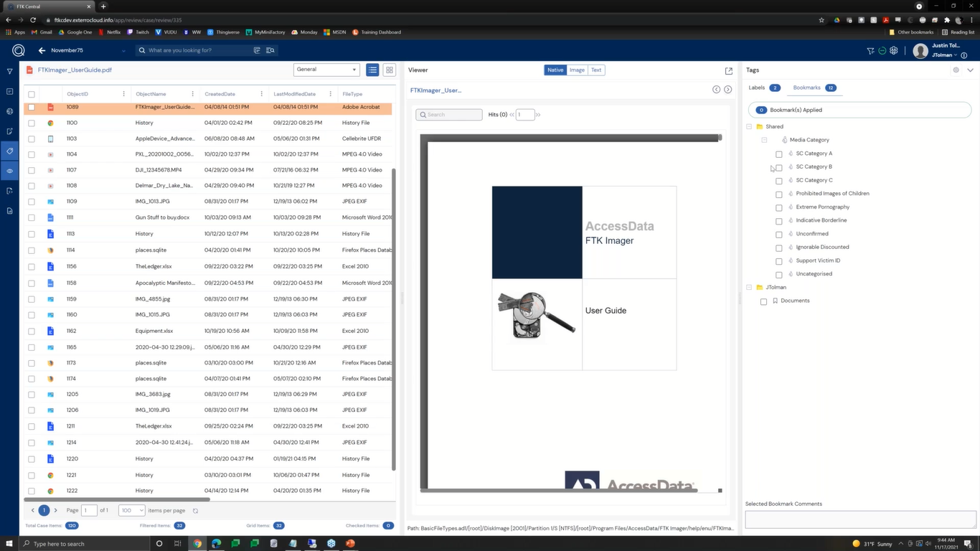Tick the Extreme Pornography bookmark checkbox
The image size is (980, 551).
pyautogui.click(x=778, y=207)
